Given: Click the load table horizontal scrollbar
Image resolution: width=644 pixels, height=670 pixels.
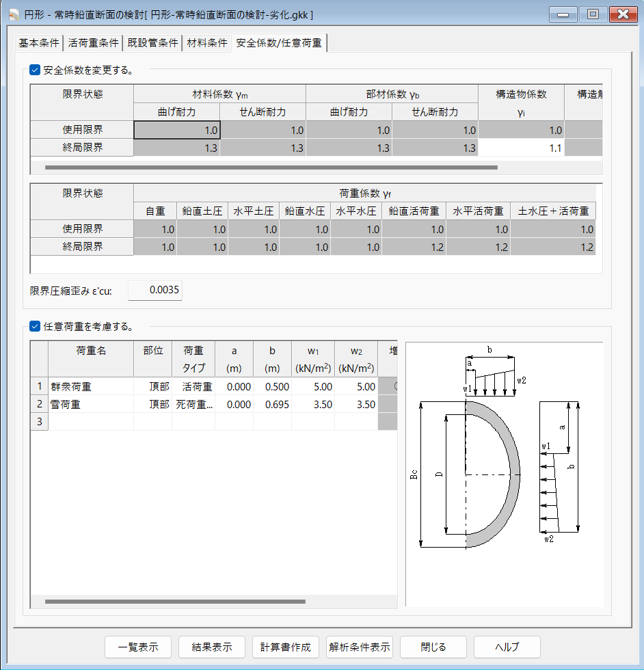Looking at the screenshot, I should pyautogui.click(x=175, y=602).
